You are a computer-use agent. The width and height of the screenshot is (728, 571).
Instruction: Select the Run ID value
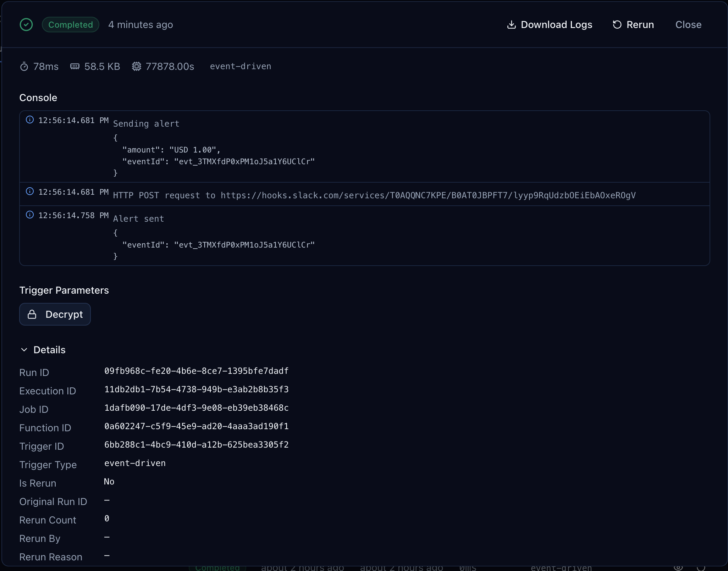point(196,371)
